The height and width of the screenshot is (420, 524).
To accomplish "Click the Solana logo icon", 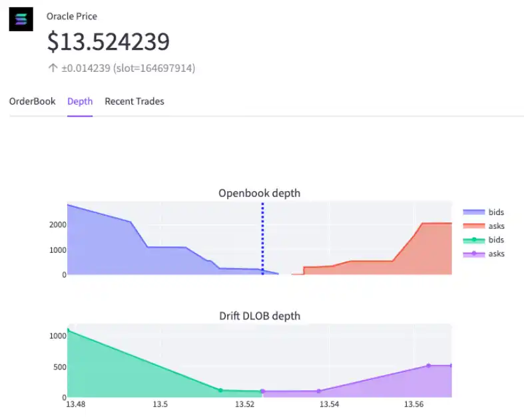I will pyautogui.click(x=21, y=20).
